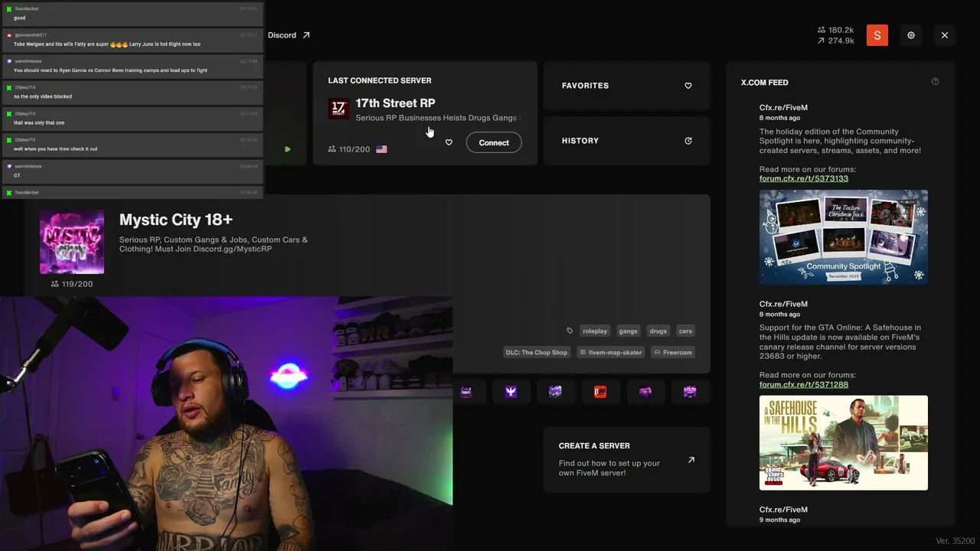Image resolution: width=980 pixels, height=551 pixels.
Task: Open the orange S account avatar
Action: pos(877,35)
